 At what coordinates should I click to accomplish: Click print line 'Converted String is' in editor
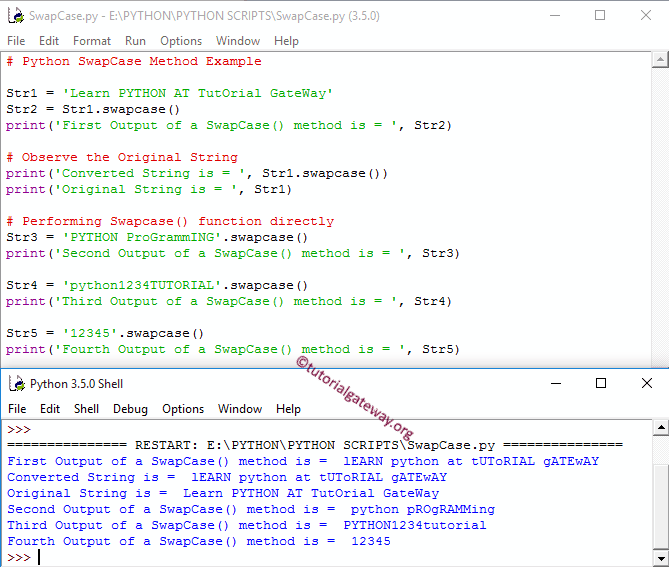pos(197,173)
